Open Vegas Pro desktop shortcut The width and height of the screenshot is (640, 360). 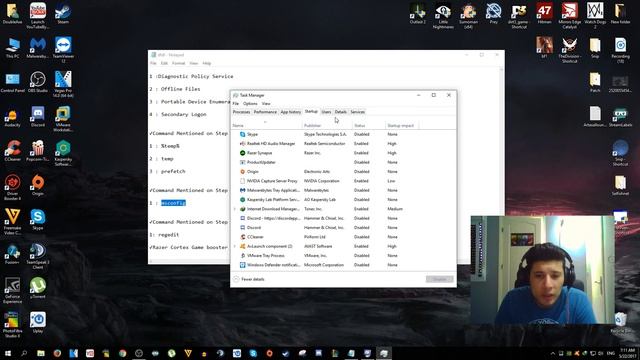[63, 84]
